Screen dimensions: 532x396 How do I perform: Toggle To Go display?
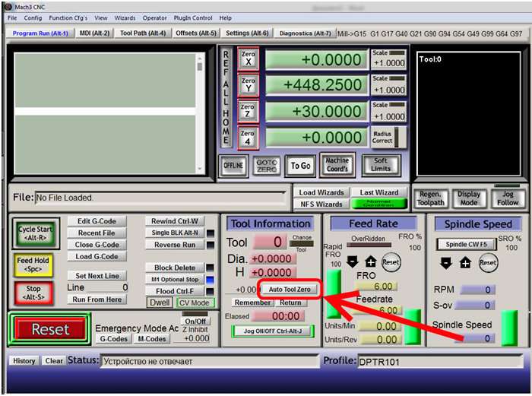click(301, 166)
